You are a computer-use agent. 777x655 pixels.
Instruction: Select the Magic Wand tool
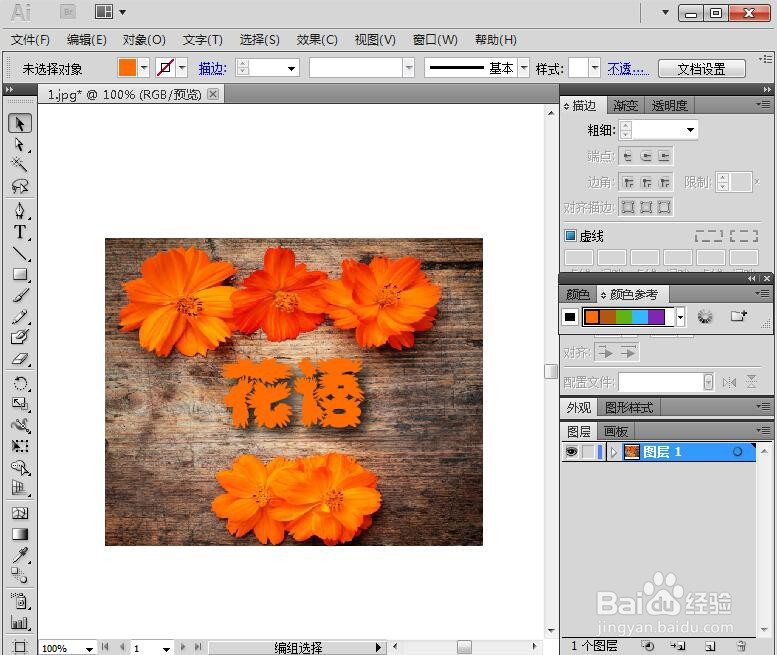click(x=20, y=164)
